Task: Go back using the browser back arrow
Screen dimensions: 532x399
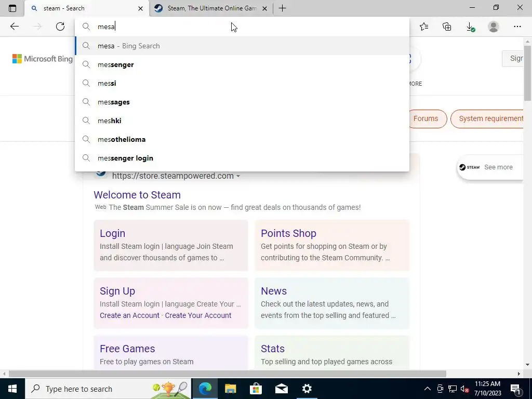Action: tap(14, 26)
